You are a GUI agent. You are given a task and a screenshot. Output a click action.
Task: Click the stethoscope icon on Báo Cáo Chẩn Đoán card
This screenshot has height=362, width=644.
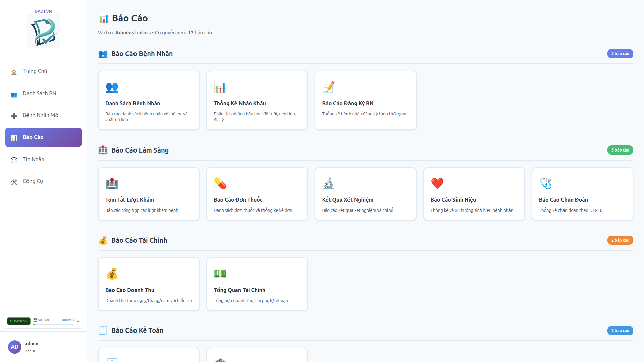point(545,184)
